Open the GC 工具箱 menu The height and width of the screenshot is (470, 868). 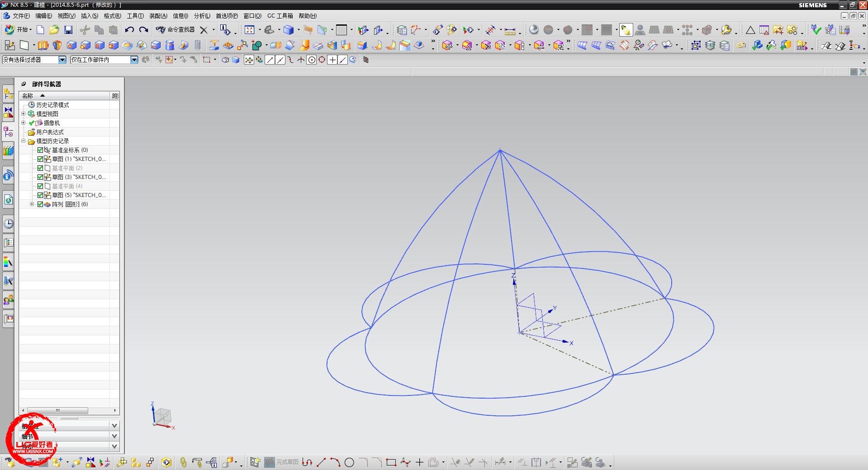coord(280,16)
